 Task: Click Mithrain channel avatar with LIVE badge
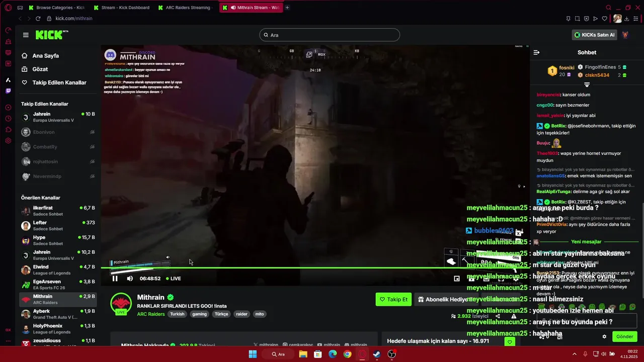pyautogui.click(x=121, y=303)
